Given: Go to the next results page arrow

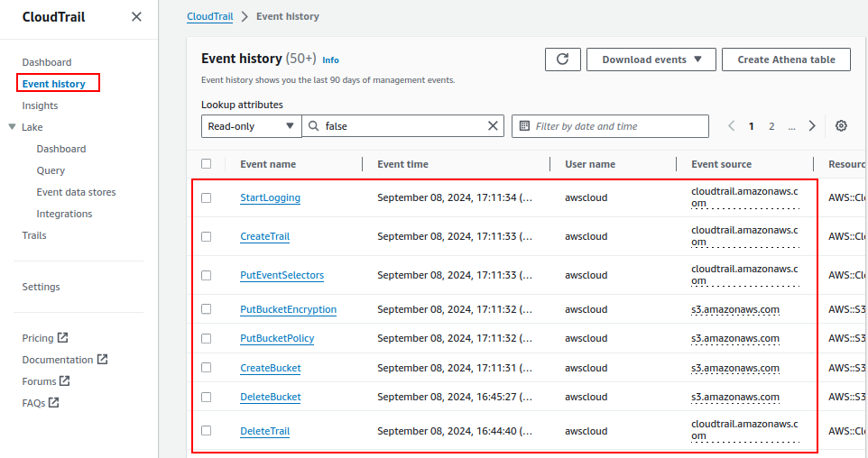Looking at the screenshot, I should point(812,126).
